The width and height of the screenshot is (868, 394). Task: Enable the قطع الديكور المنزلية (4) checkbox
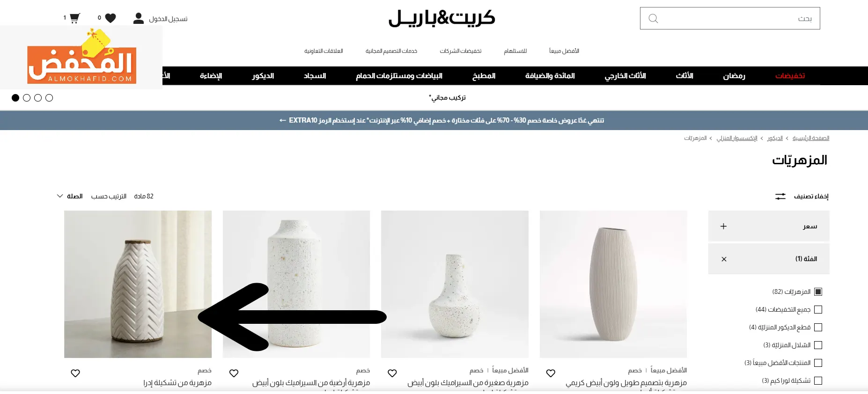tap(818, 328)
